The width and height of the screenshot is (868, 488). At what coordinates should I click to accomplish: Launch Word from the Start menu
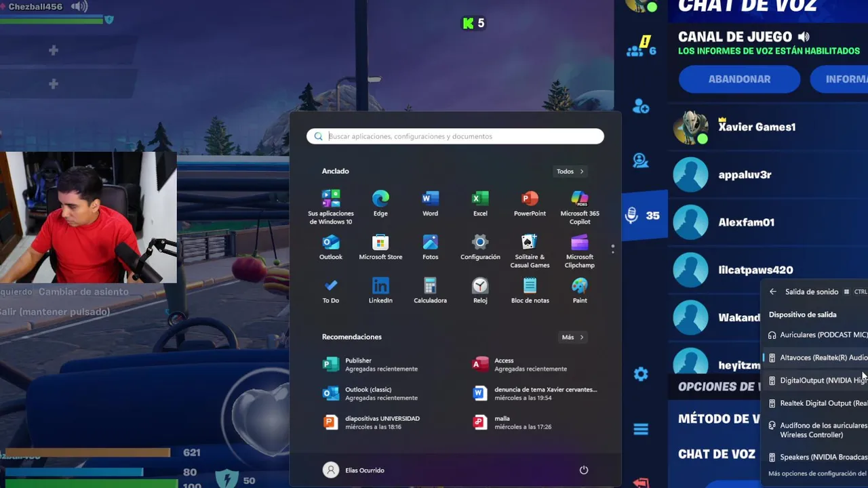[430, 203]
